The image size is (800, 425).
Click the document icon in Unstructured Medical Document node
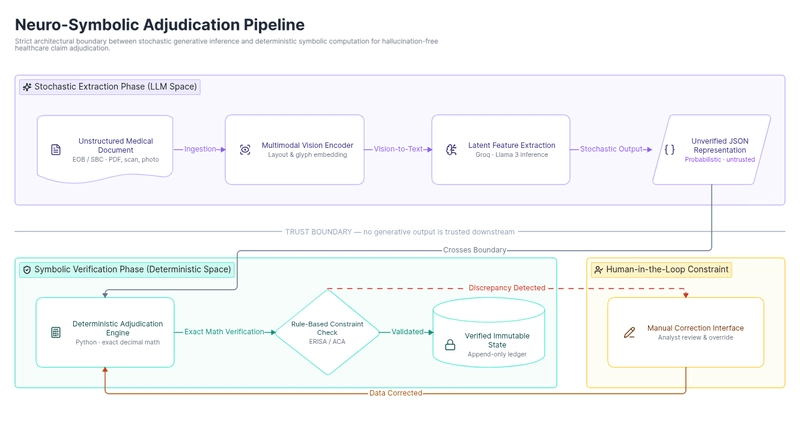pyautogui.click(x=56, y=149)
